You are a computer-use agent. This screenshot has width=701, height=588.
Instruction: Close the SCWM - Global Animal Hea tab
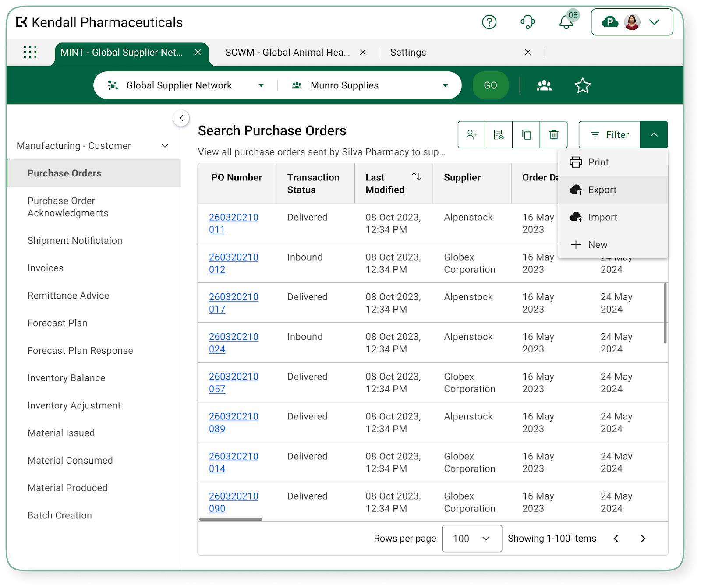[363, 52]
